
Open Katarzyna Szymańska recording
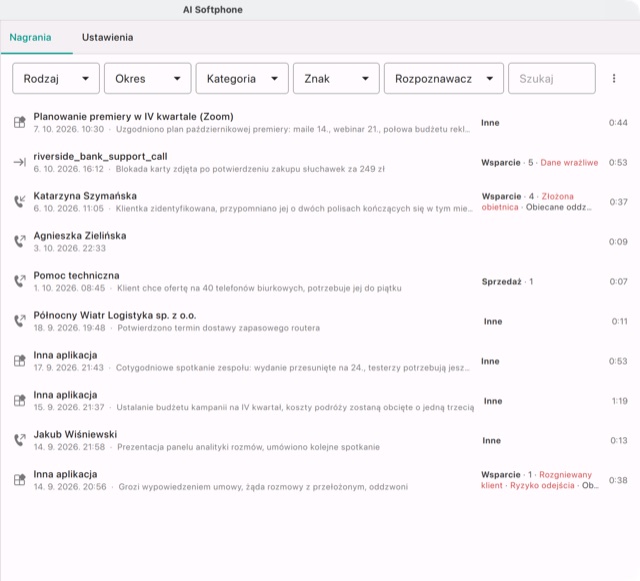tap(85, 196)
